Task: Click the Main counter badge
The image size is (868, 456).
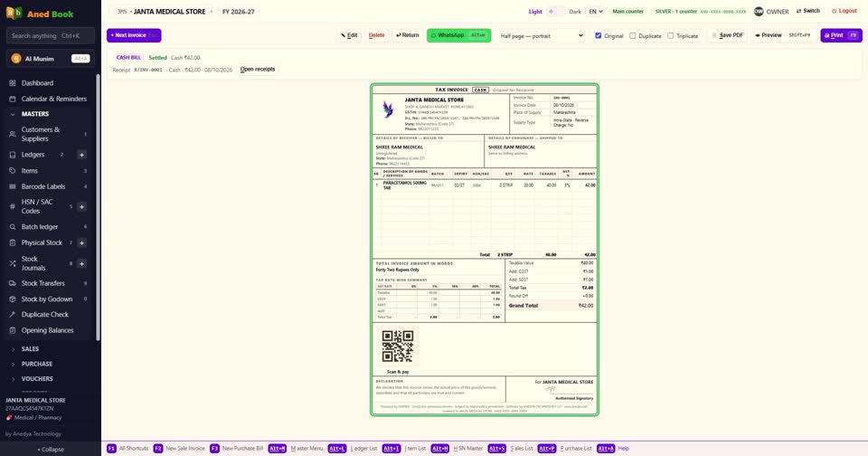Action: click(627, 11)
